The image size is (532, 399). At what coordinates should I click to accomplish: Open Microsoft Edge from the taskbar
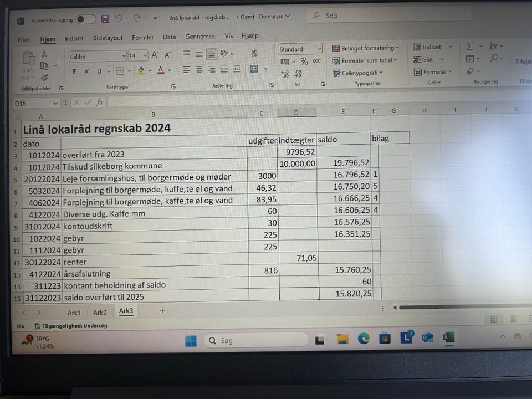[364, 339]
